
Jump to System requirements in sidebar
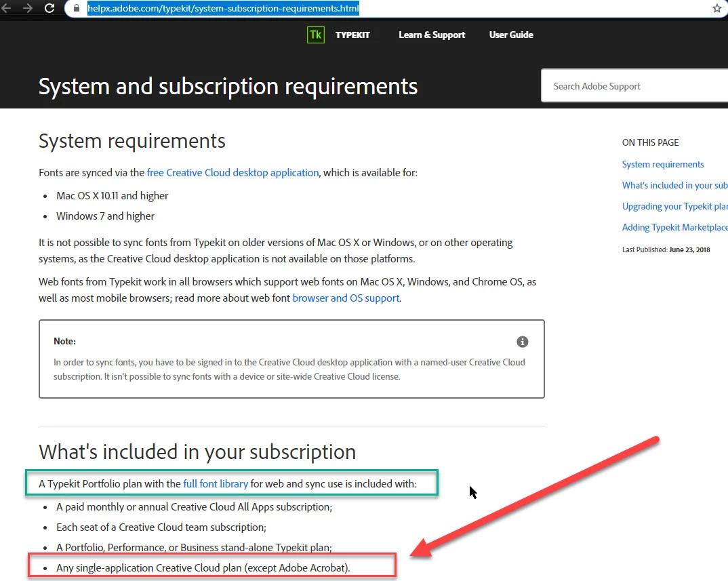tap(662, 165)
